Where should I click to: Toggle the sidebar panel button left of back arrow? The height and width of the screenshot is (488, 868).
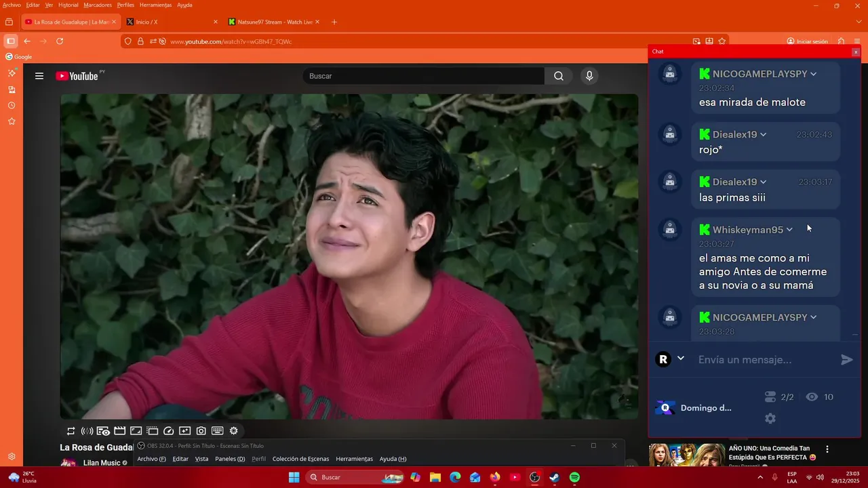[x=10, y=41]
